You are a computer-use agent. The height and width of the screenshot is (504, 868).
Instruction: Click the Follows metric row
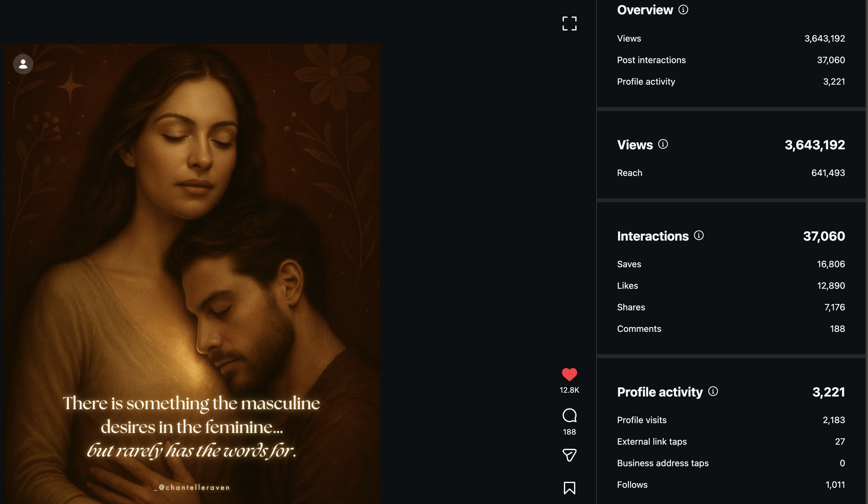coord(731,485)
